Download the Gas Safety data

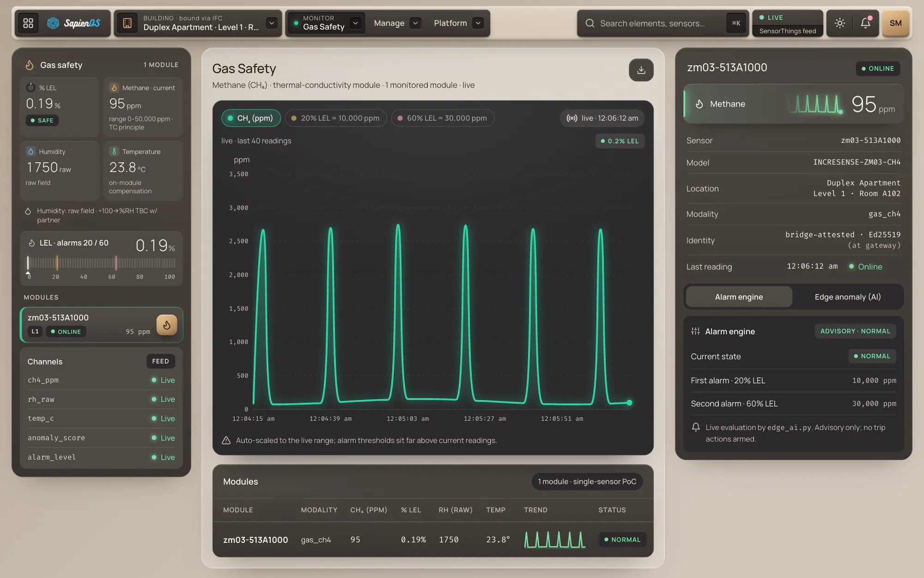coord(641,70)
